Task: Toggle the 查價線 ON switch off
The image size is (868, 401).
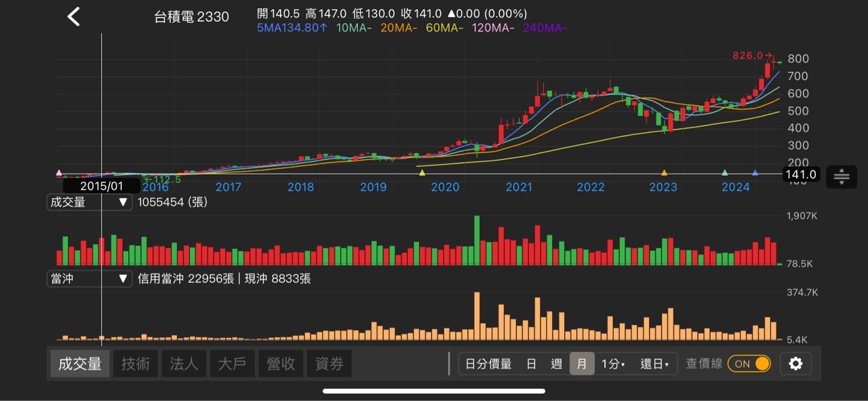Action: tap(749, 364)
